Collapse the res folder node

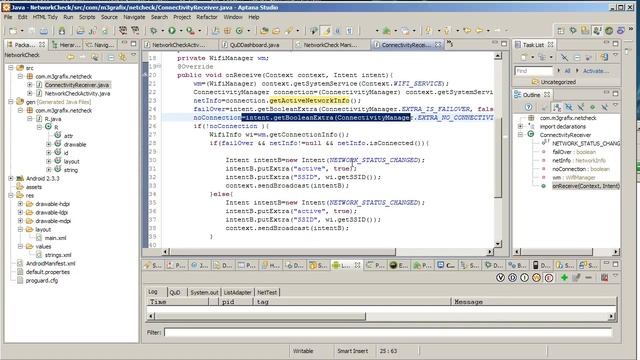click(11, 196)
